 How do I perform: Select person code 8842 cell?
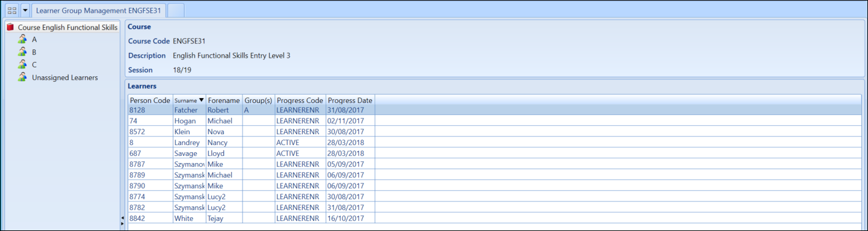150,218
